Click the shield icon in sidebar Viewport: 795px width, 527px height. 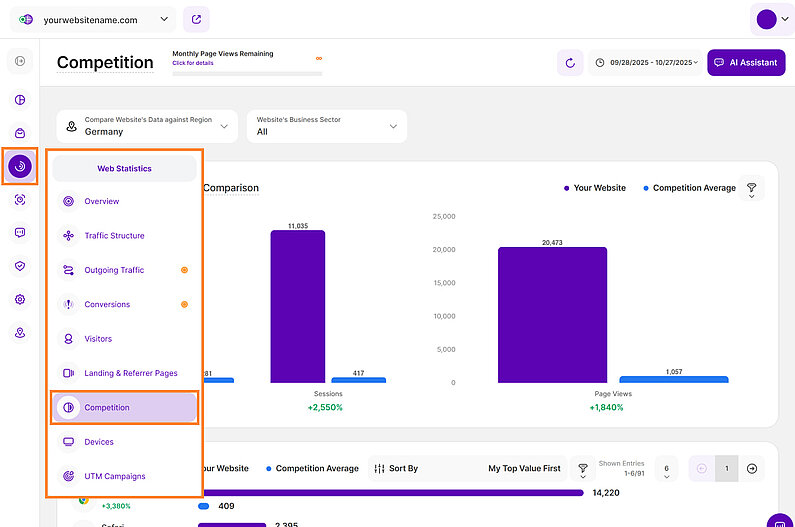[20, 266]
